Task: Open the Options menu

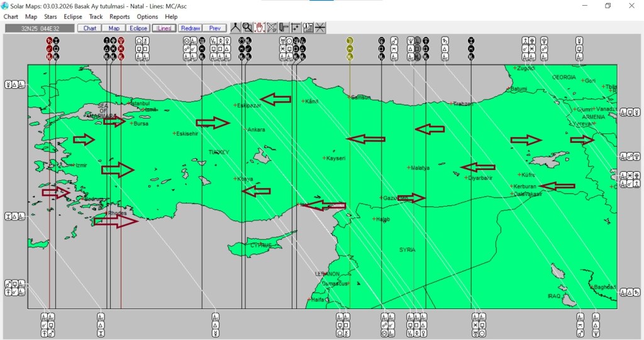Action: pyautogui.click(x=147, y=17)
